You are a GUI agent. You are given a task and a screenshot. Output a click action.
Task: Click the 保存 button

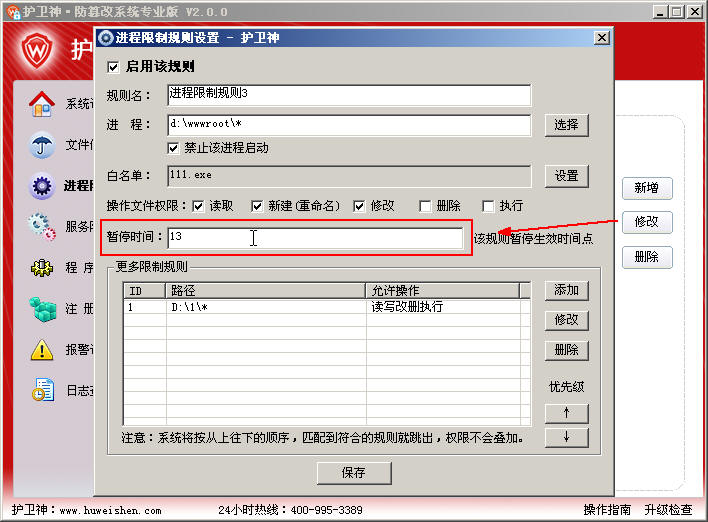click(354, 473)
